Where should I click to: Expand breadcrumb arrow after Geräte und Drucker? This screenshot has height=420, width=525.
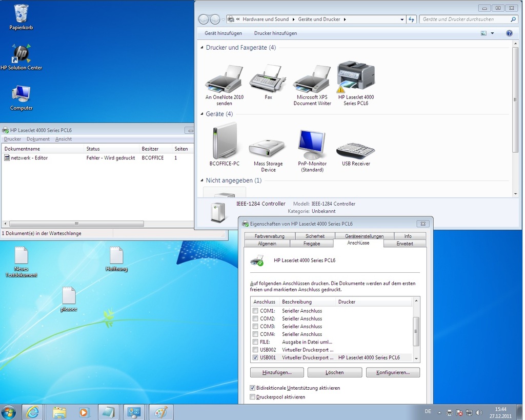point(345,19)
